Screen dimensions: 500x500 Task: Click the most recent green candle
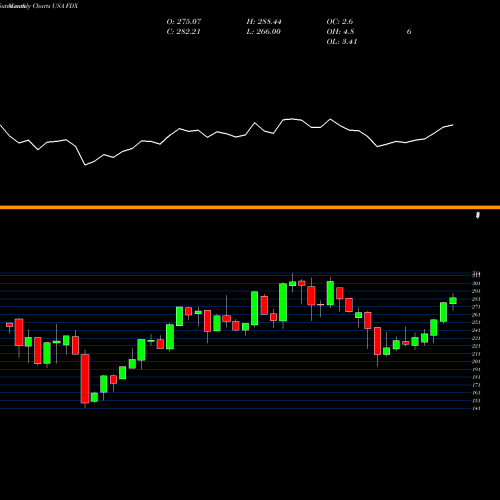point(453,301)
